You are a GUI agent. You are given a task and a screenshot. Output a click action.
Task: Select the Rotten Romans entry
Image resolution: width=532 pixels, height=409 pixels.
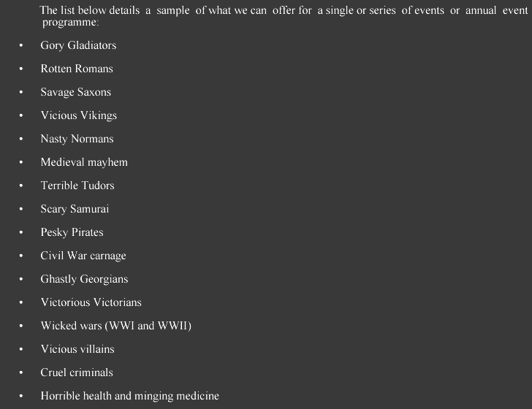point(77,69)
